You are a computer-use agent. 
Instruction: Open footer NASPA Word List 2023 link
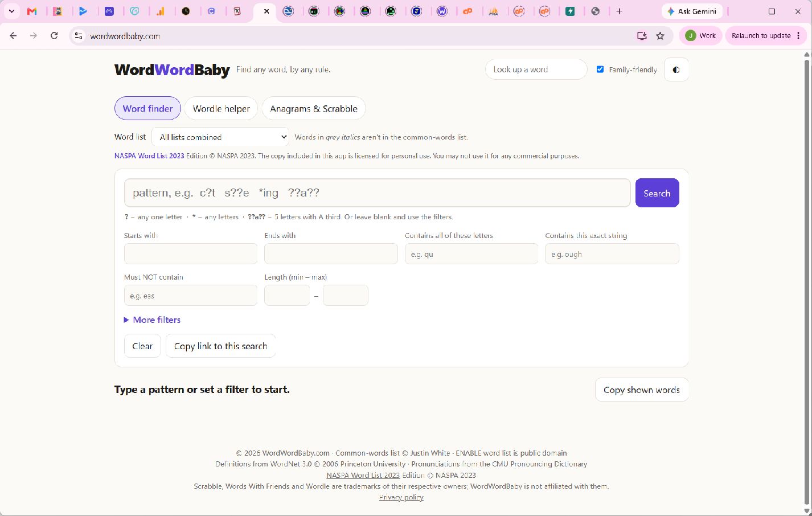363,475
